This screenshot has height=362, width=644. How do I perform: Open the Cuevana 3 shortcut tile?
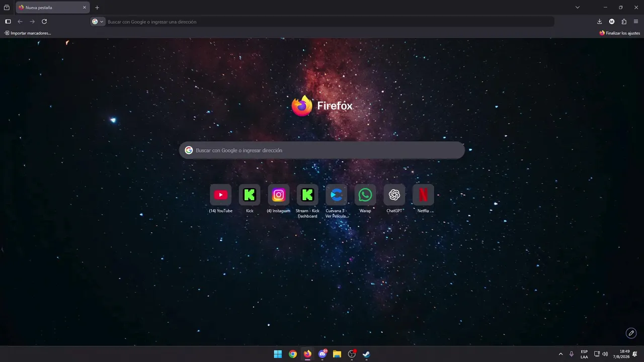point(337,195)
